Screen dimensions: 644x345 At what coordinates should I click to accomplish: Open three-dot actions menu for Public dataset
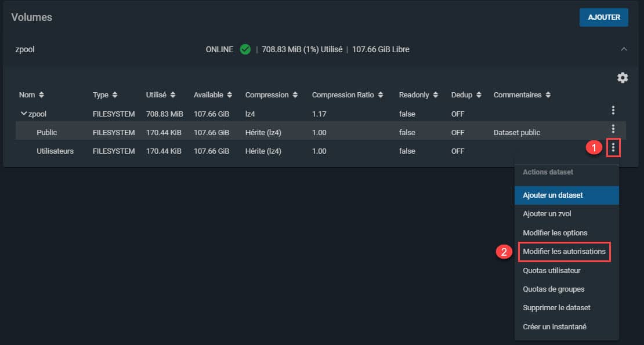coord(613,129)
